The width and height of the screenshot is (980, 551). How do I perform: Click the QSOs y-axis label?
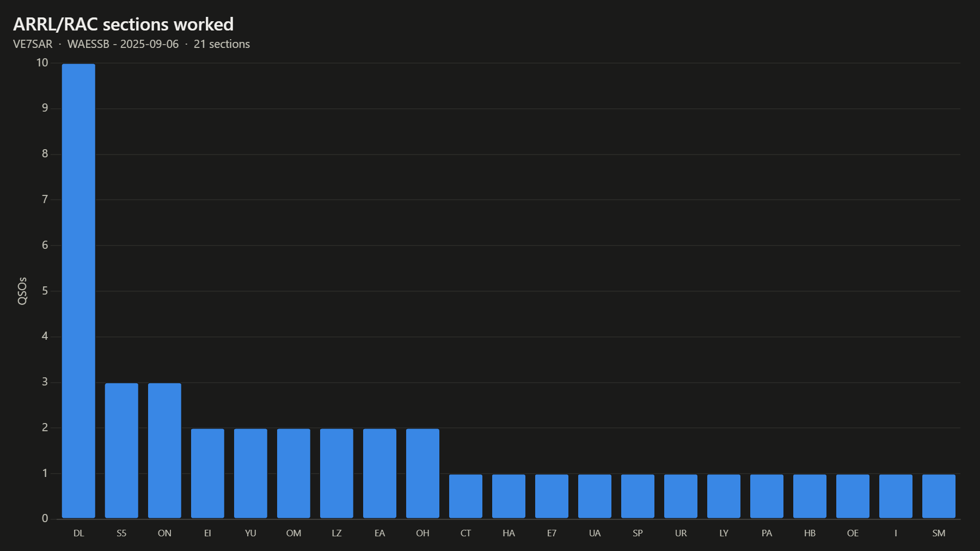22,291
